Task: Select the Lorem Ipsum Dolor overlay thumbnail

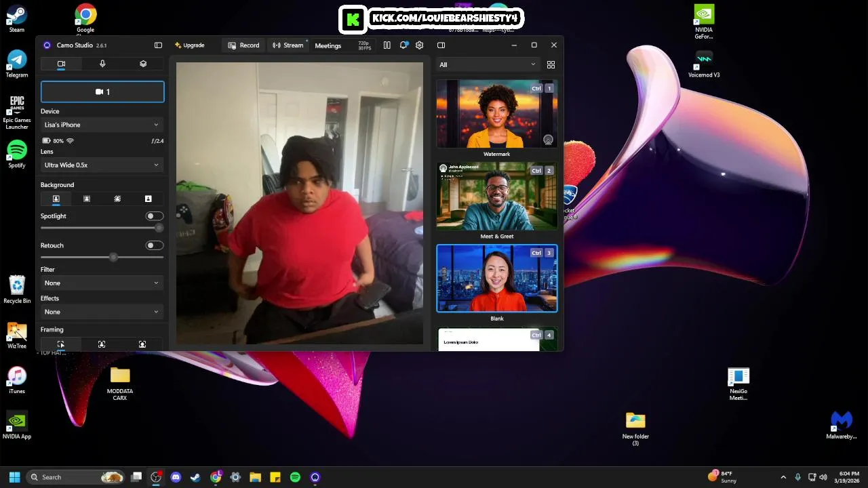Action: point(497,339)
